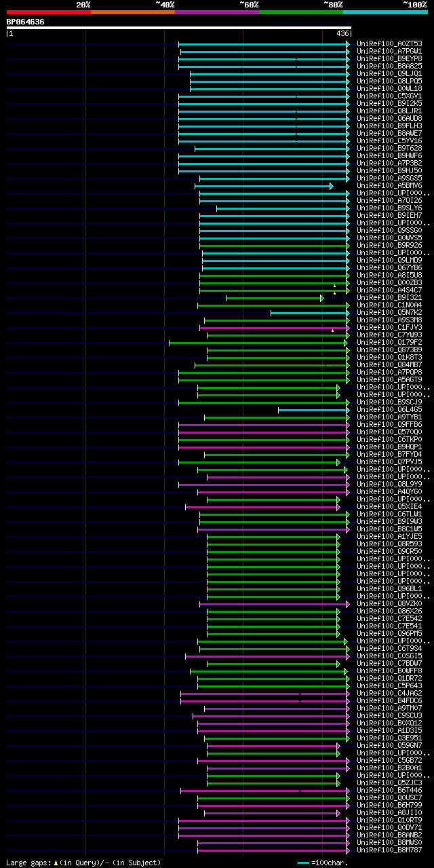434x868 pixels.
Task: Select the UniRef100_Q9CR50 label
Action: [389, 552]
